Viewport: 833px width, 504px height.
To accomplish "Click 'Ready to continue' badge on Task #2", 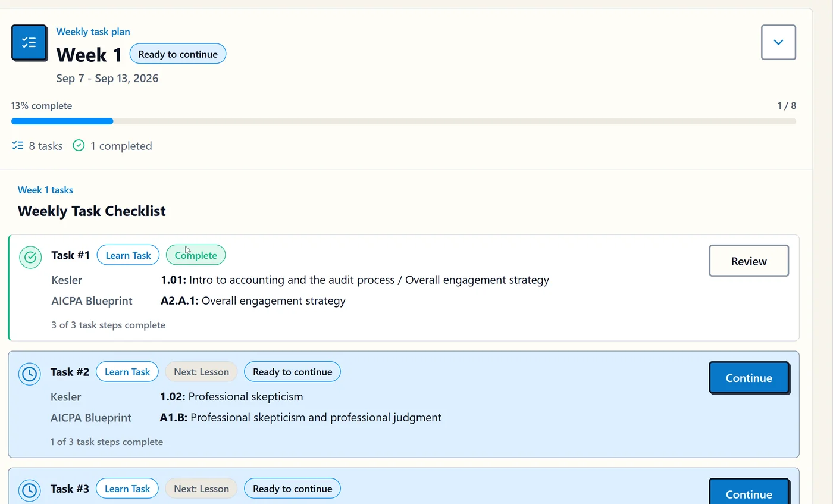I will (x=292, y=372).
